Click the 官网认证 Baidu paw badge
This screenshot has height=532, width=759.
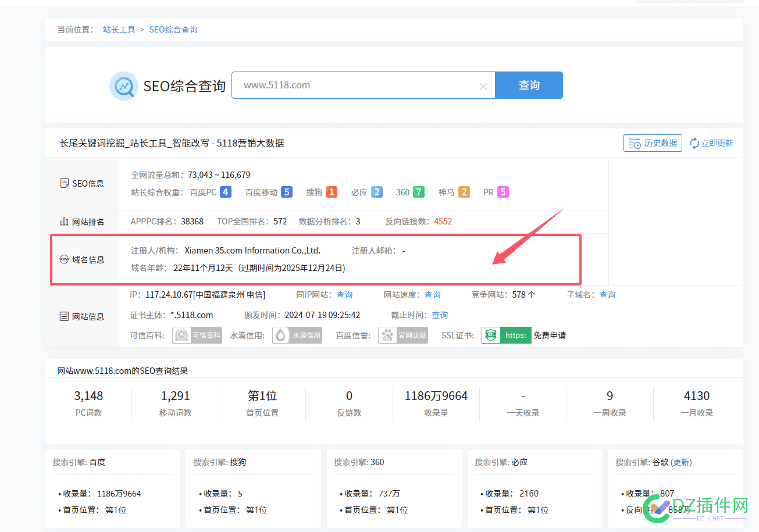click(x=403, y=335)
